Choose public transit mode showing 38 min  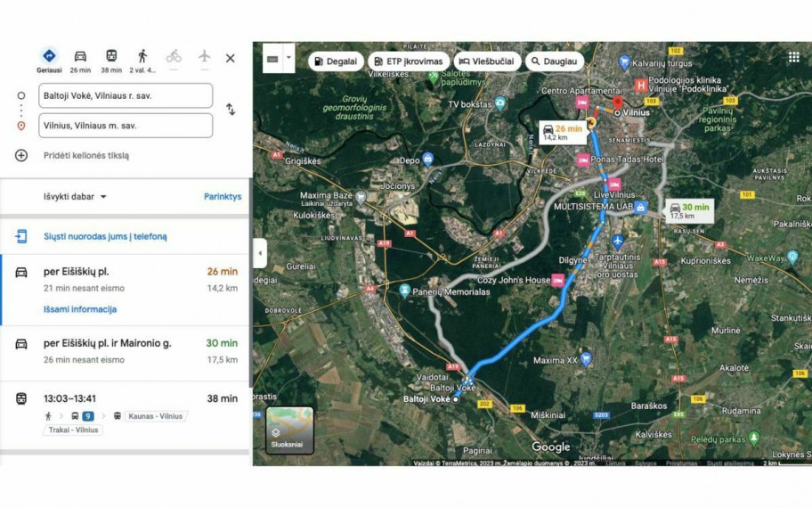pyautogui.click(x=111, y=56)
